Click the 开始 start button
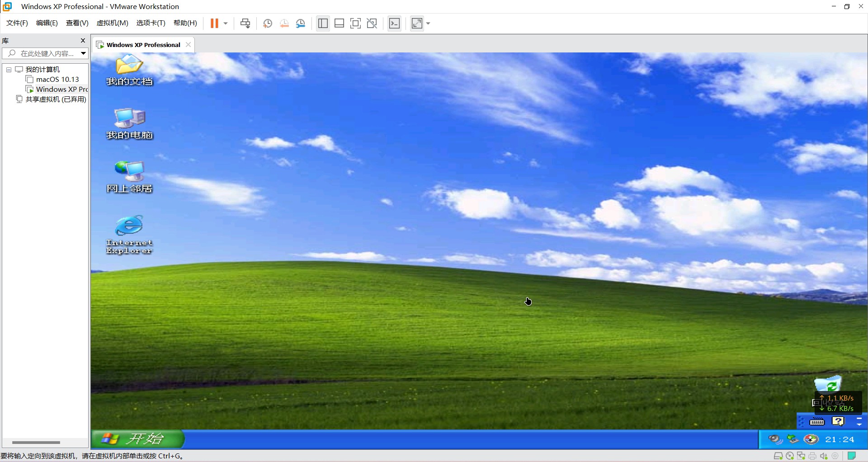This screenshot has height=462, width=868. [x=138, y=438]
